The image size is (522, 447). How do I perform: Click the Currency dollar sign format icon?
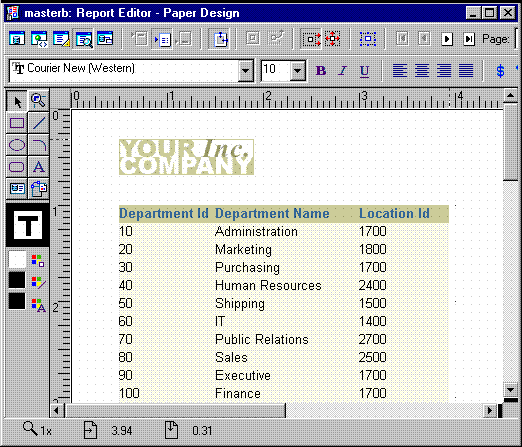(x=500, y=71)
